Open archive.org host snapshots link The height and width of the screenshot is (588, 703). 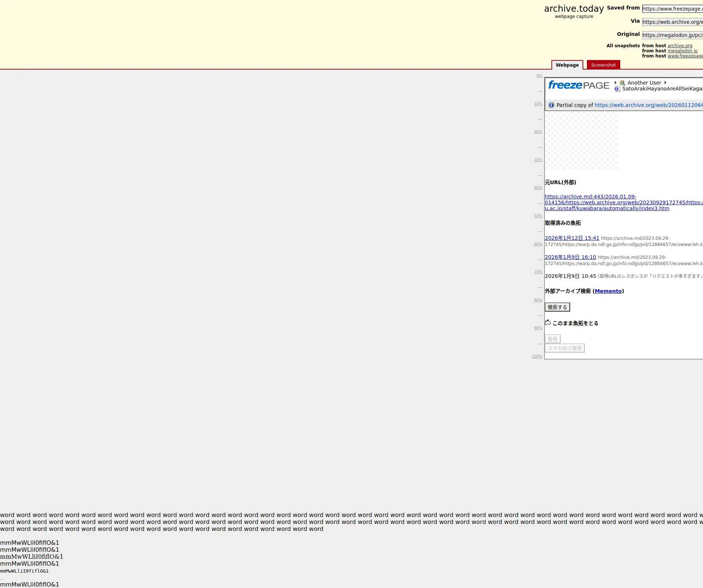680,46
